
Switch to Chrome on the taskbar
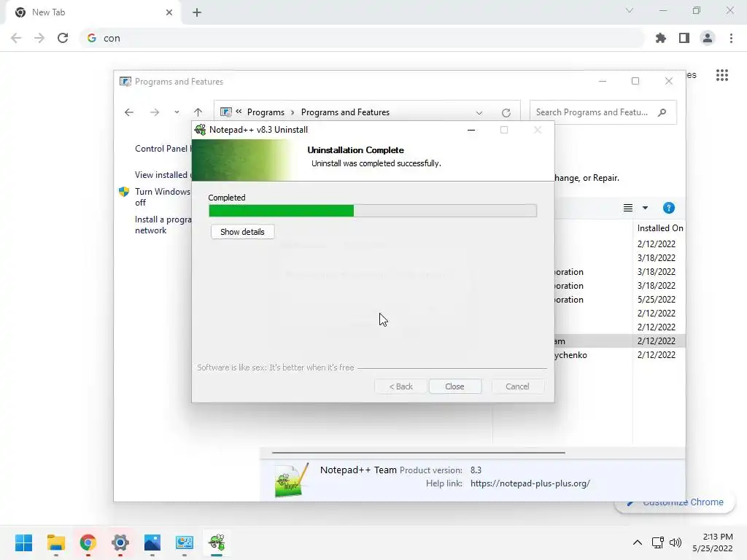[x=88, y=542]
